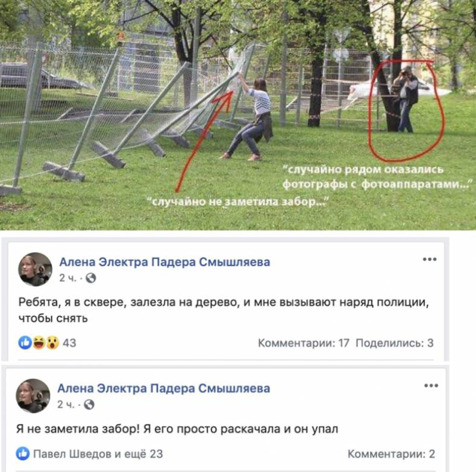
Task: Click the laughing emoji reaction on first post
Action: (x=39, y=343)
